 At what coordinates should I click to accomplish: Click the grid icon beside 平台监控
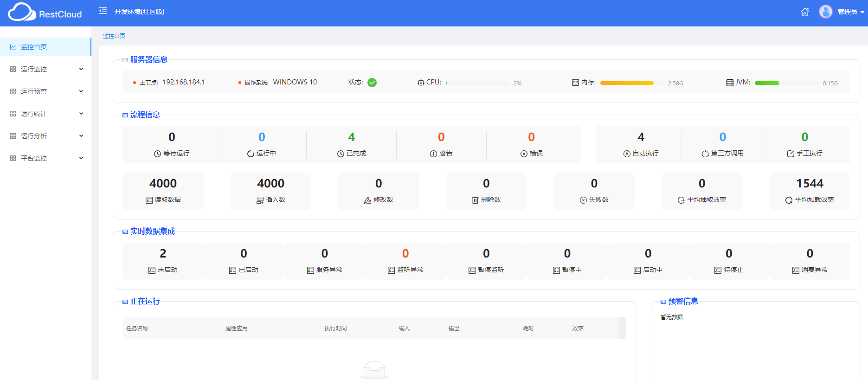pos(13,158)
